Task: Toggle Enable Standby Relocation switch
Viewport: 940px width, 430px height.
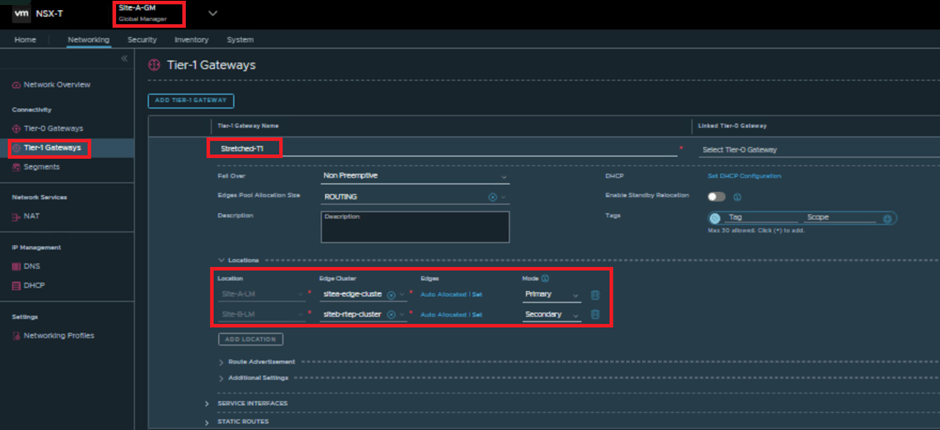Action: point(717,196)
